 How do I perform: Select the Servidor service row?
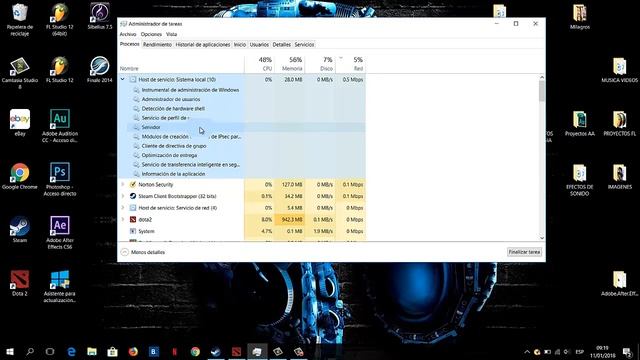242,127
